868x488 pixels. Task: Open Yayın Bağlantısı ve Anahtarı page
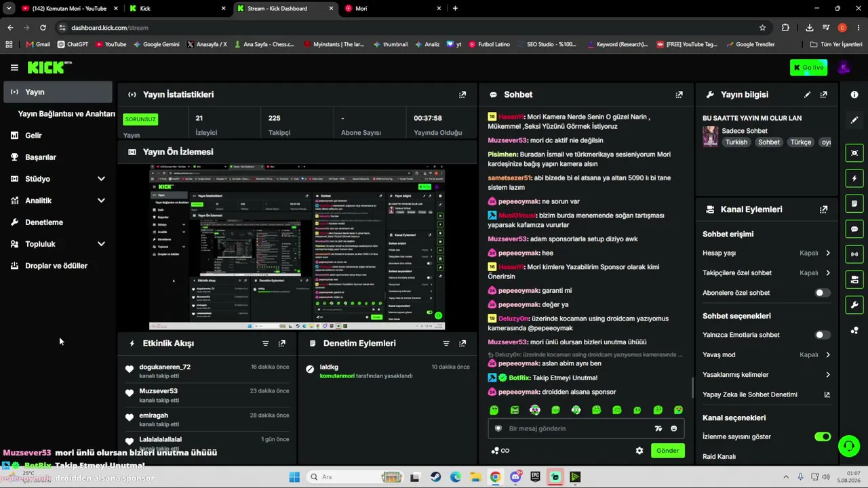click(x=66, y=114)
